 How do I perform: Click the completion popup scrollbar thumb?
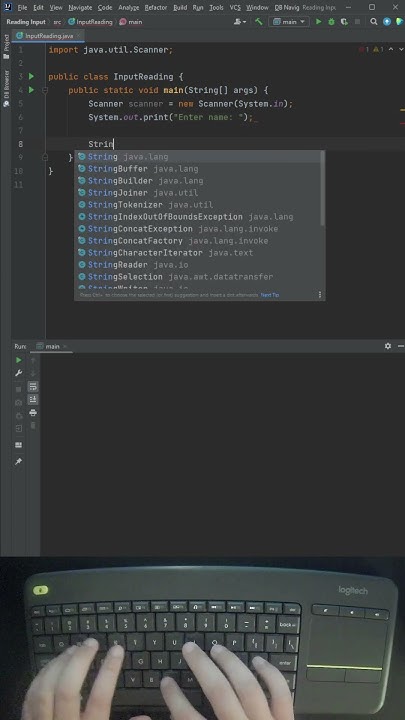coord(323,188)
